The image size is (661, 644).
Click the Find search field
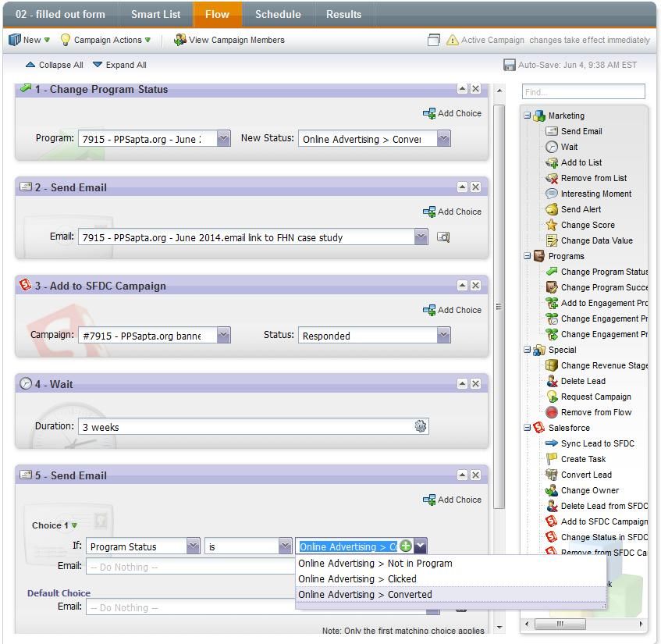(x=583, y=92)
